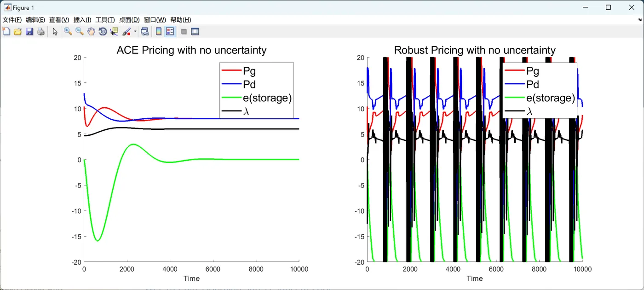
Task: Open the 工具(T) menu
Action: coord(105,20)
